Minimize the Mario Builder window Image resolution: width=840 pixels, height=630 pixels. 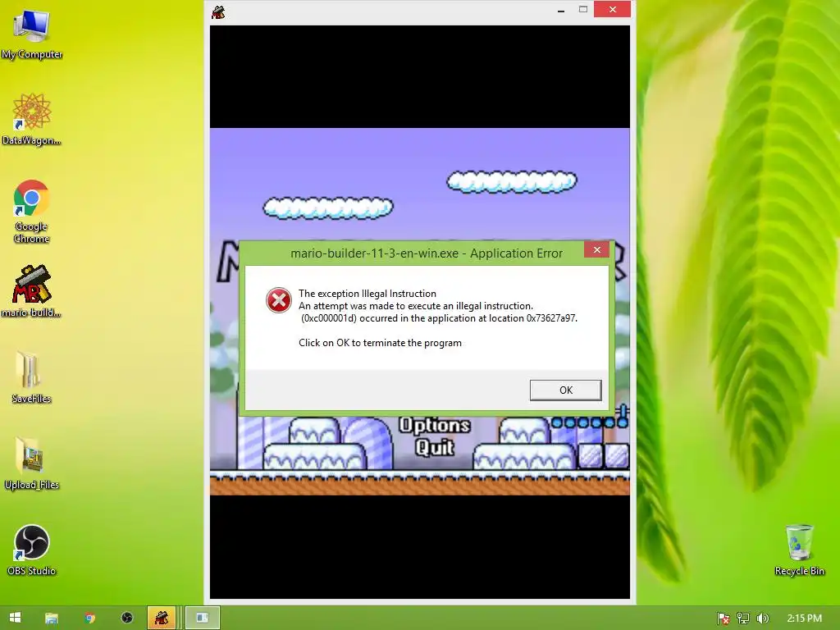(x=561, y=10)
